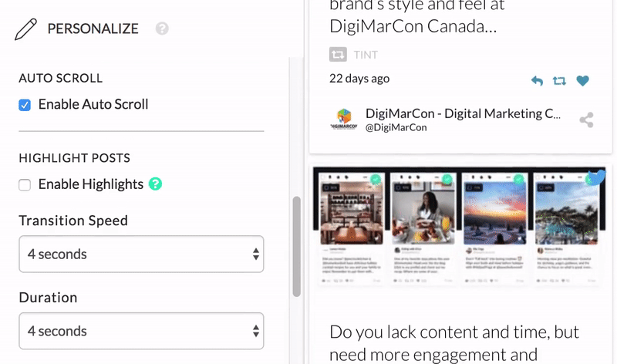
Task: Open the Transition Speed dropdown
Action: pos(141,254)
